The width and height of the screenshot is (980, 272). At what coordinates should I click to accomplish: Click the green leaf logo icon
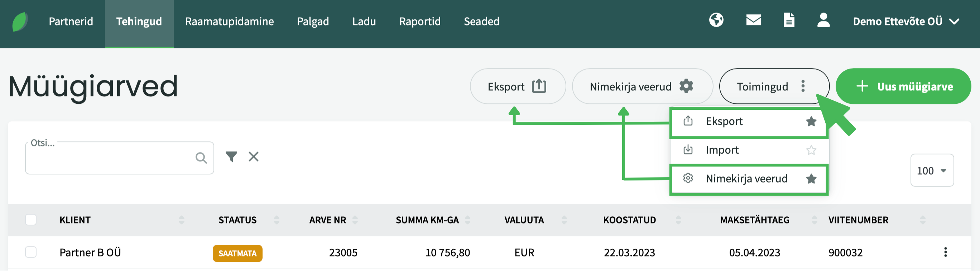(20, 21)
